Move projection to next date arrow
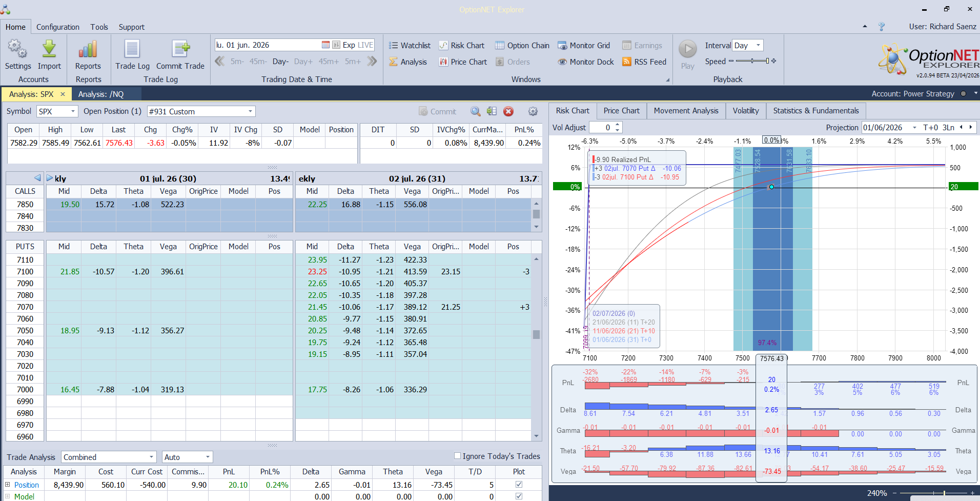 pyautogui.click(x=971, y=127)
